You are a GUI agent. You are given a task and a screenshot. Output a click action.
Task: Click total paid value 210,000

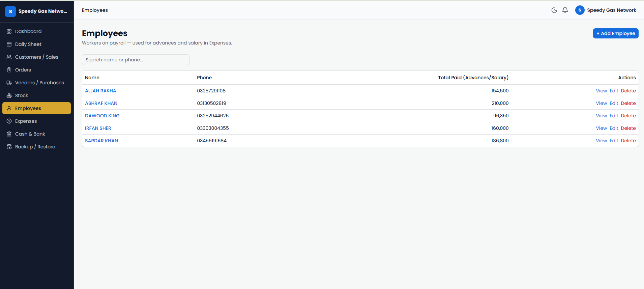(500, 103)
